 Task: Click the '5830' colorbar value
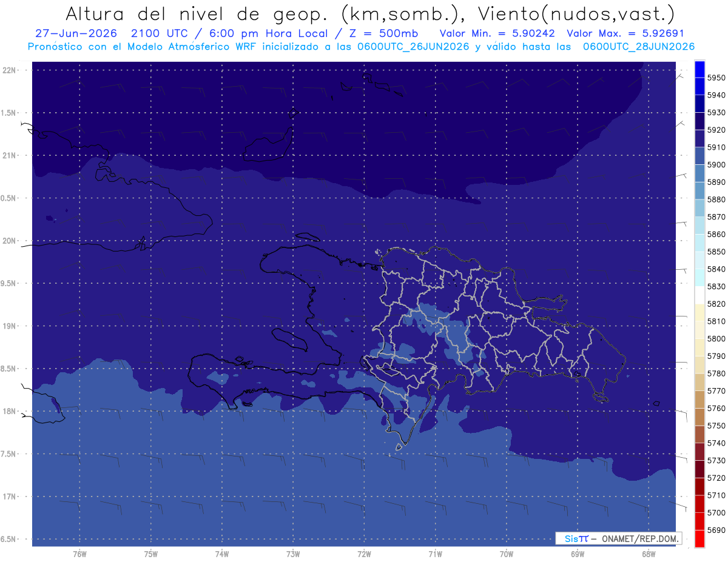point(716,286)
